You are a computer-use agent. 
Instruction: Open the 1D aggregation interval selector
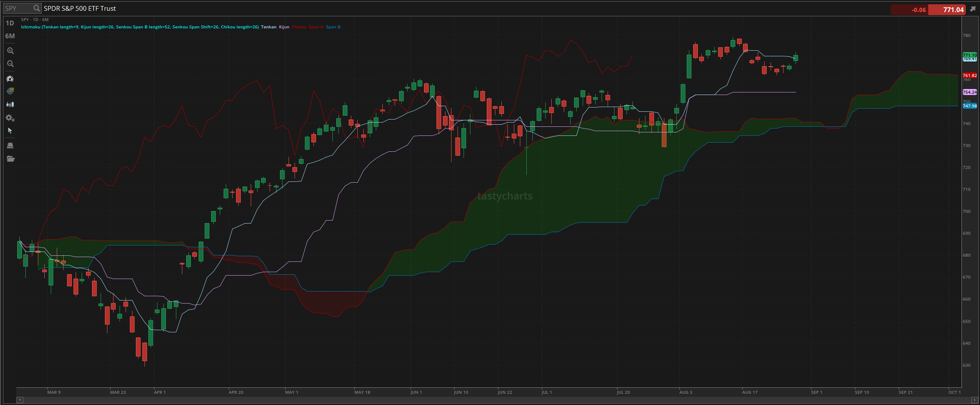(x=10, y=23)
